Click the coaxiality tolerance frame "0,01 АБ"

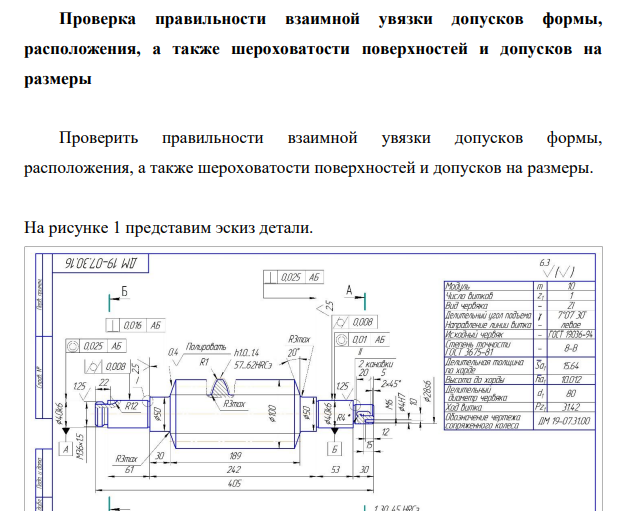(362, 340)
